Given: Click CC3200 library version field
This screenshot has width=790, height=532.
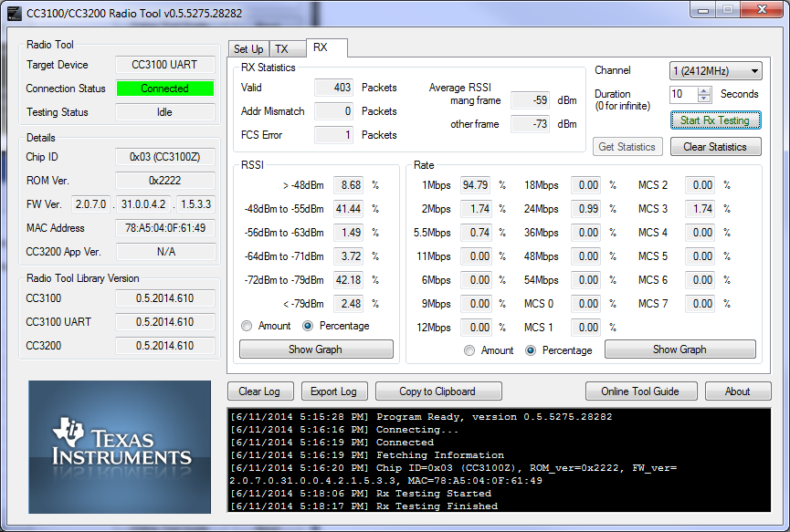Looking at the screenshot, I should click(165, 346).
